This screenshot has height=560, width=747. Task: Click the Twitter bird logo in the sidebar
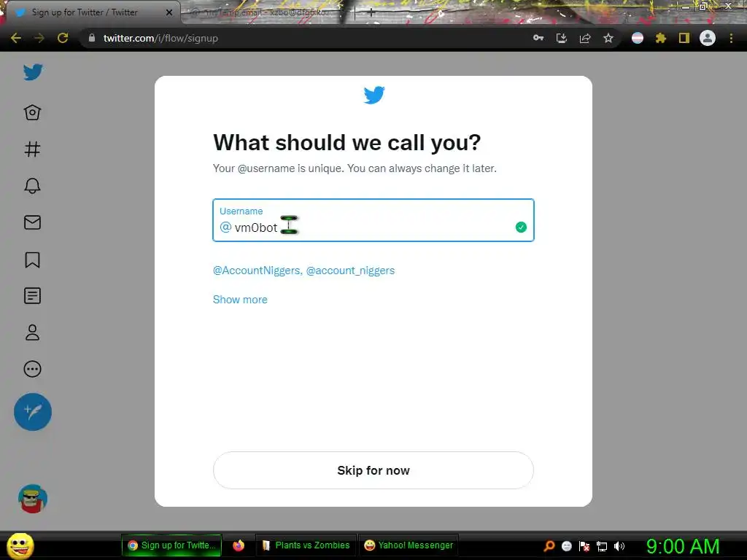tap(33, 72)
